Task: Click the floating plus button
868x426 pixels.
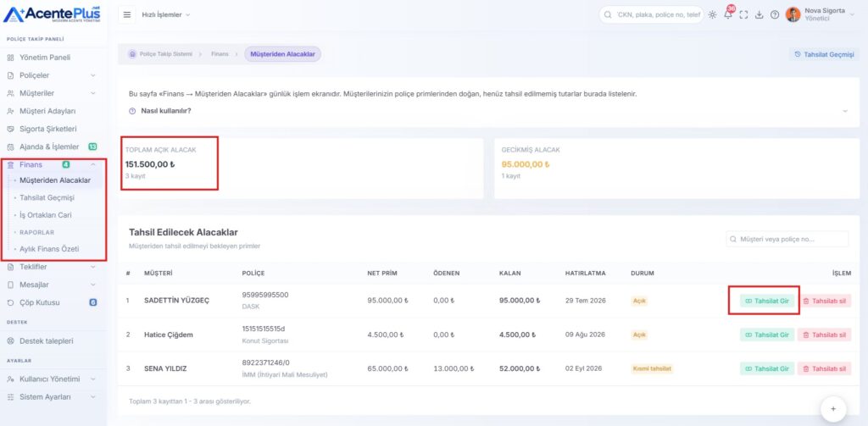Action: tap(833, 409)
